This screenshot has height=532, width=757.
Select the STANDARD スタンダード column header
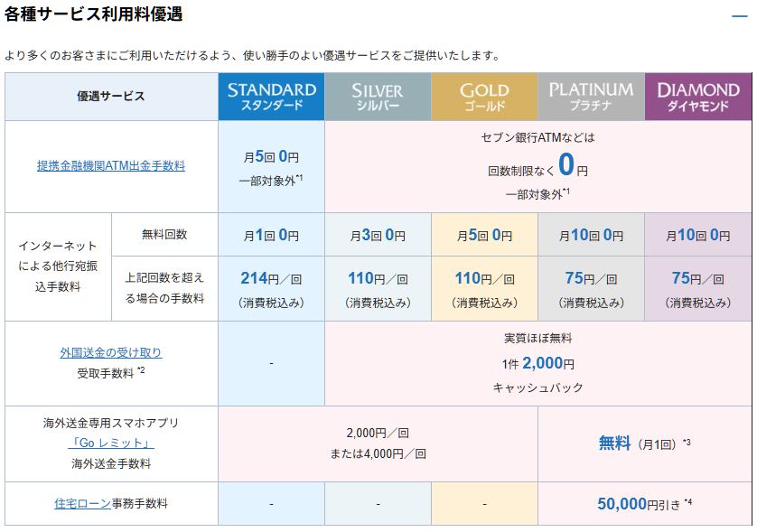click(271, 97)
